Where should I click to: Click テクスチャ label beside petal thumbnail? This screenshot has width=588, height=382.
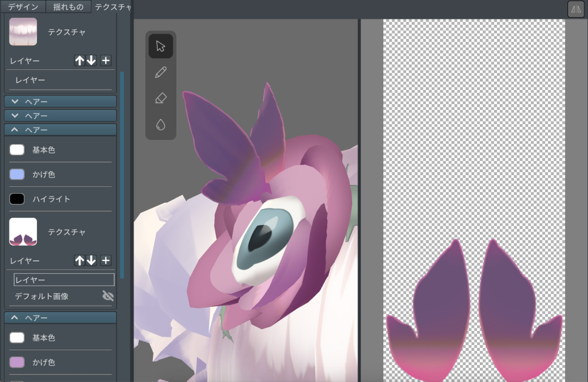pos(67,232)
